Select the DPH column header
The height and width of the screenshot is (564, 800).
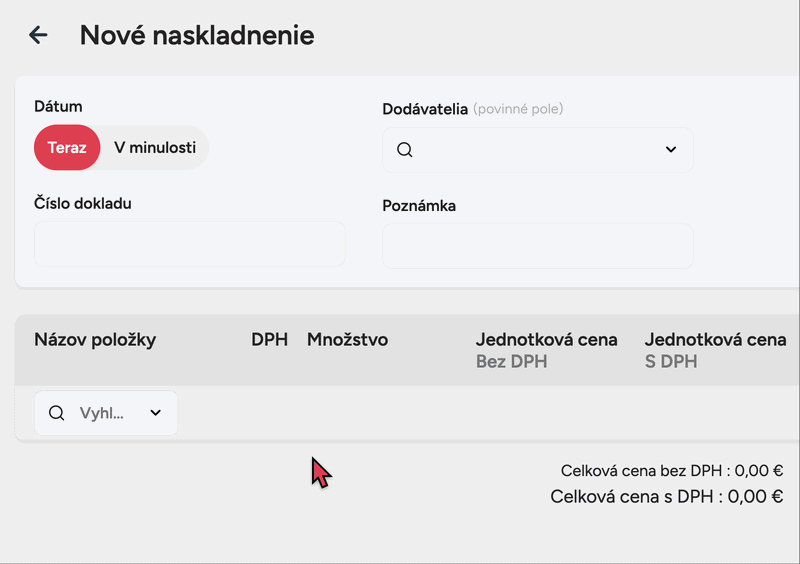[269, 340]
